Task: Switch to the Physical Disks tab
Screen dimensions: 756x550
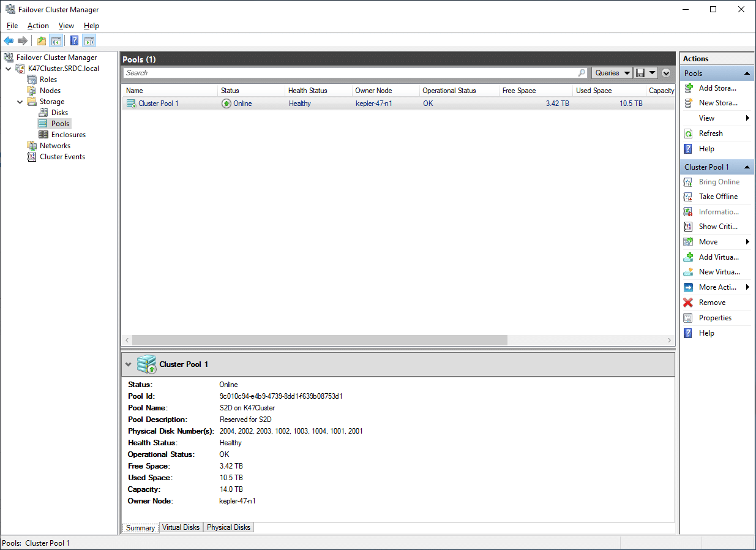Action: tap(228, 527)
